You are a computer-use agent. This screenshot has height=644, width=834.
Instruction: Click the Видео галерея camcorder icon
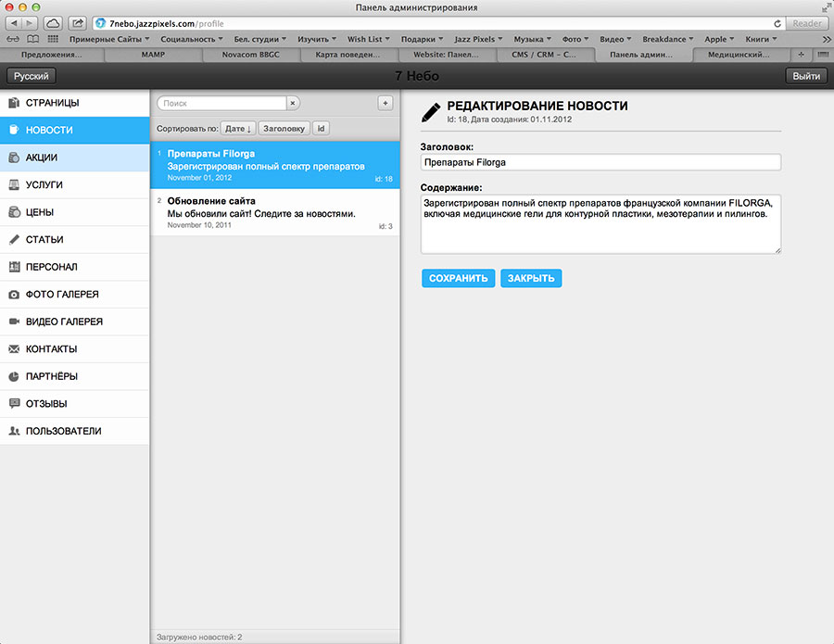pos(14,322)
